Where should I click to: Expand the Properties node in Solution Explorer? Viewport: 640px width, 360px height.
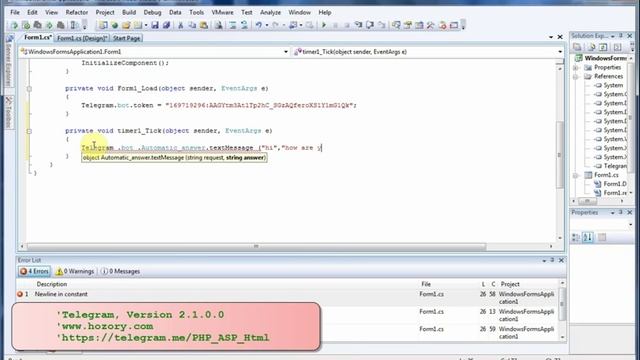point(576,67)
